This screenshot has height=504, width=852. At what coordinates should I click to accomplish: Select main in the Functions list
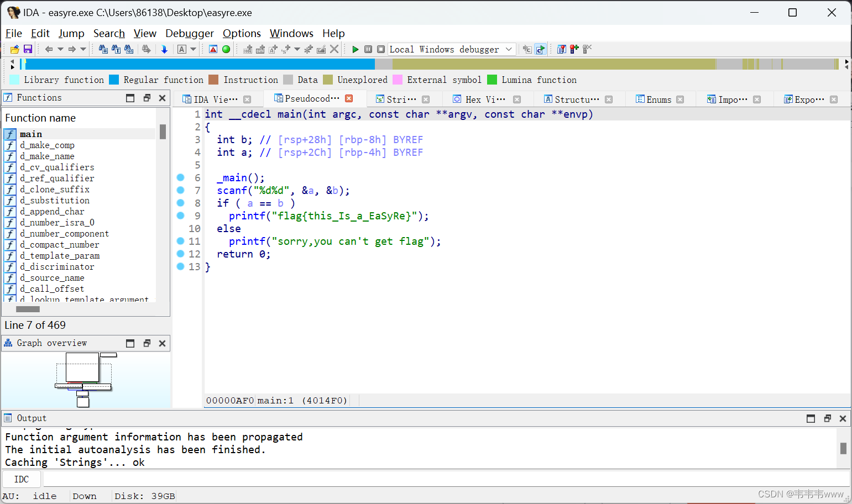point(80,134)
